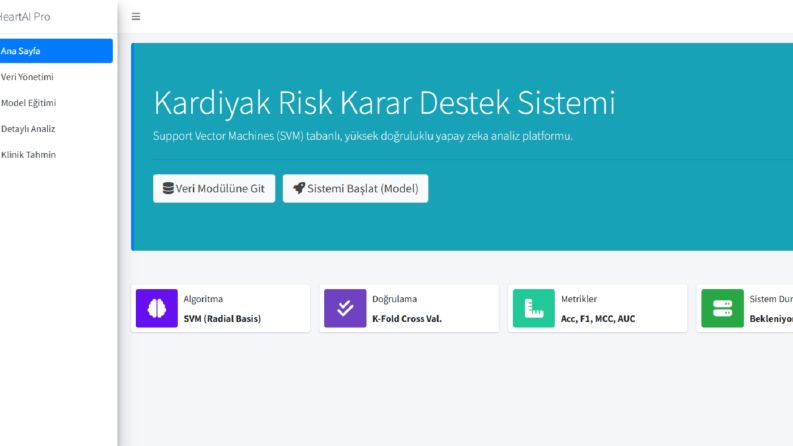
Task: Click the Support Vector Machines subtitle text
Action: pos(363,136)
